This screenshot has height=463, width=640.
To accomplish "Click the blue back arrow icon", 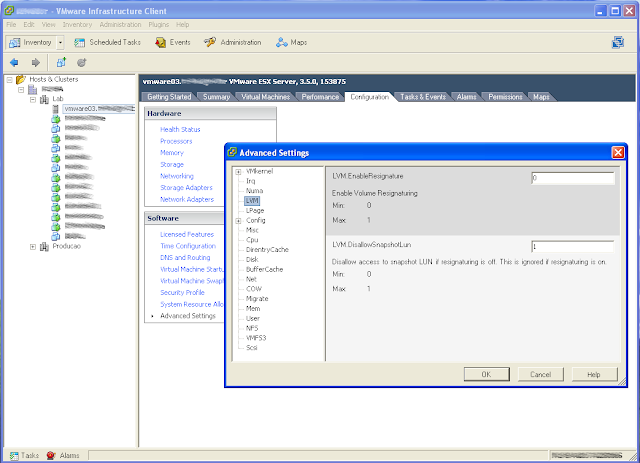I will (x=14, y=62).
